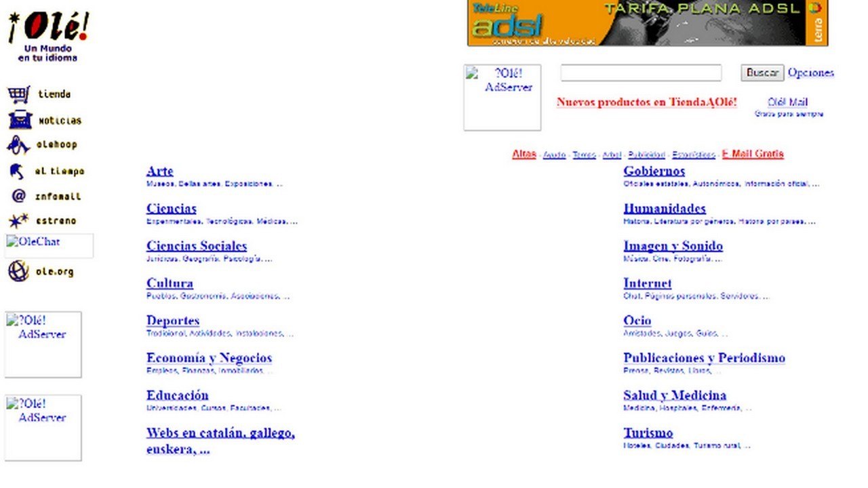Screen dimensions: 868x488
Task: Open the Educación category
Action: coord(178,394)
